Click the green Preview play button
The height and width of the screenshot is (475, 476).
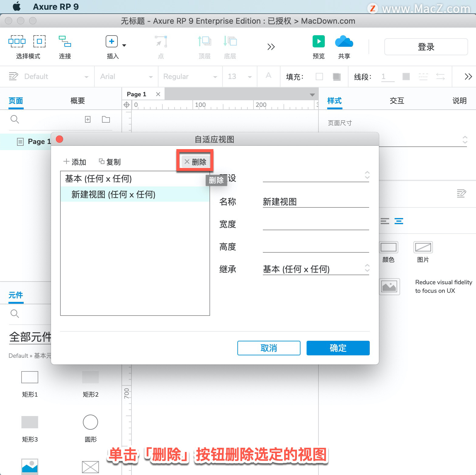click(319, 41)
